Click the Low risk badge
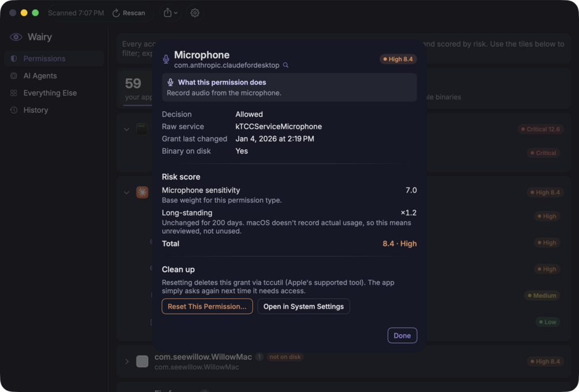This screenshot has width=579, height=392. tap(548, 322)
